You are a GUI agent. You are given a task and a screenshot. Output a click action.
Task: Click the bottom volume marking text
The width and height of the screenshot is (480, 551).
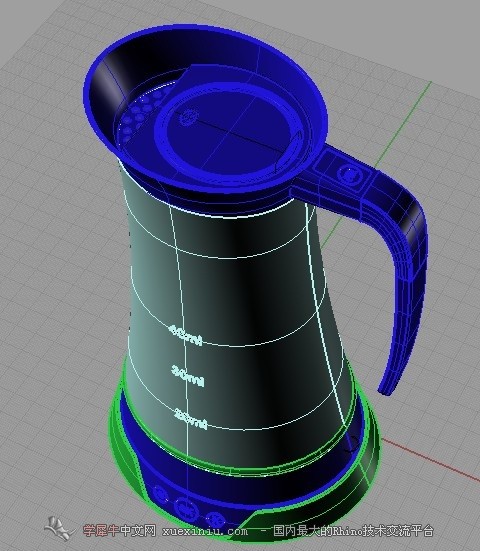pos(190,419)
